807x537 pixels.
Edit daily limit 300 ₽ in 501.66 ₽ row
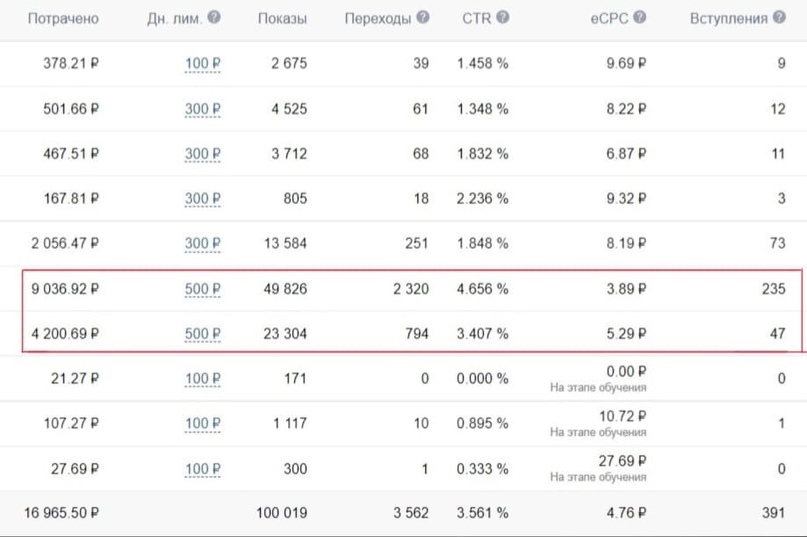tap(203, 109)
